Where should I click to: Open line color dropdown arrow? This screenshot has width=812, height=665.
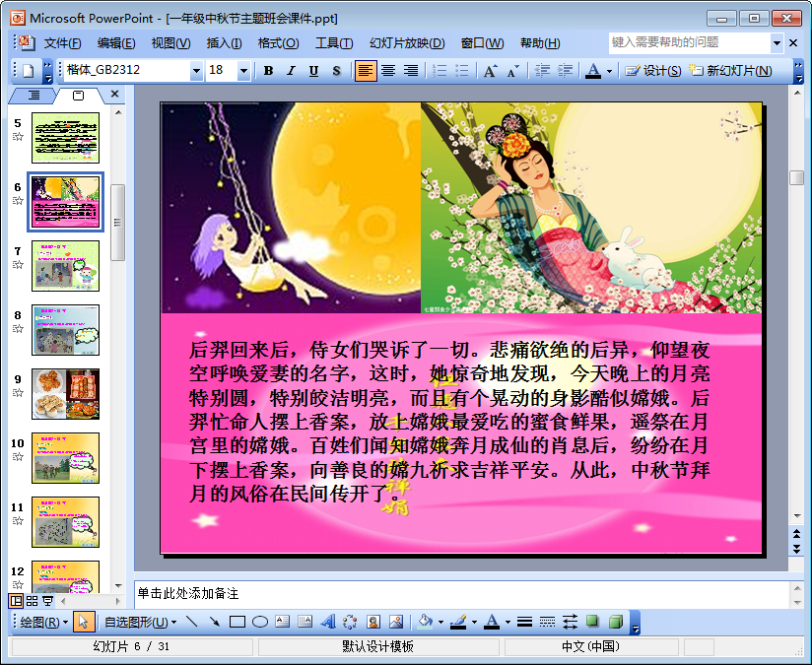point(474,622)
